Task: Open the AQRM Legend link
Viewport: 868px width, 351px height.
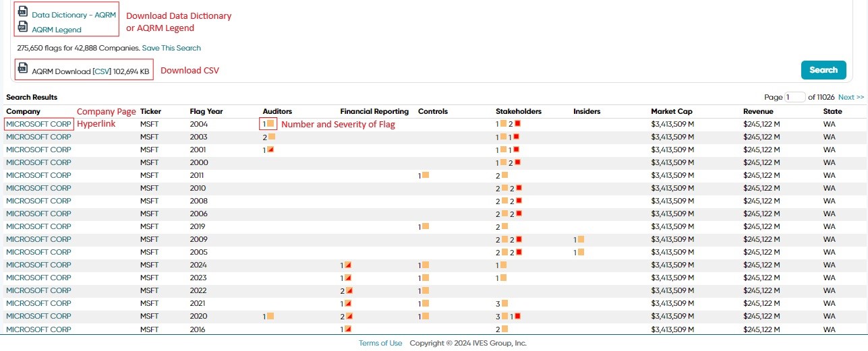Action: click(57, 30)
